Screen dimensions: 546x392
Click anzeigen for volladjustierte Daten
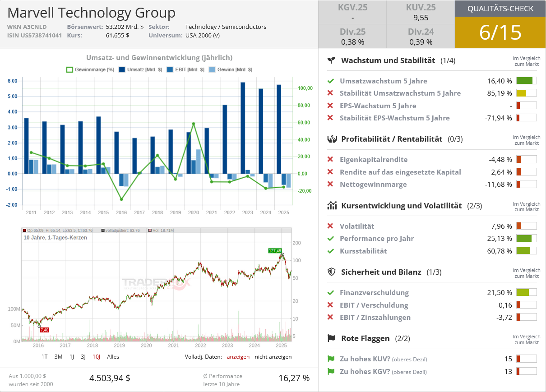coord(238,357)
